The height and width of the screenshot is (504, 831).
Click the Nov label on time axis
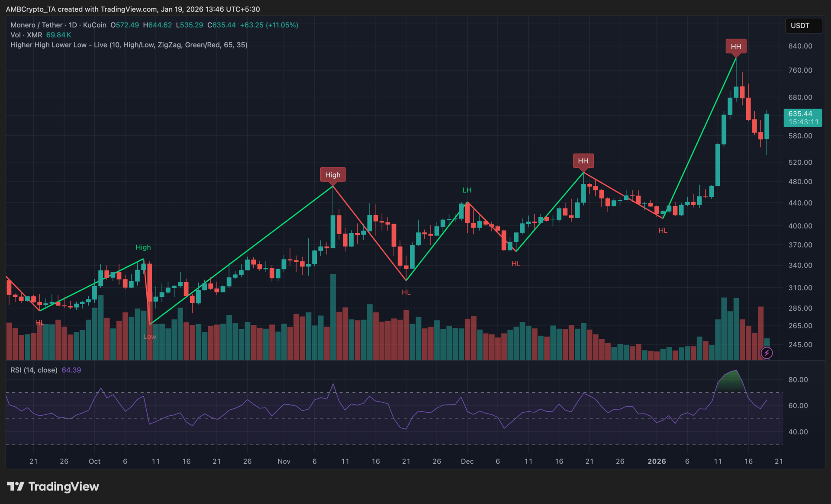(x=284, y=461)
